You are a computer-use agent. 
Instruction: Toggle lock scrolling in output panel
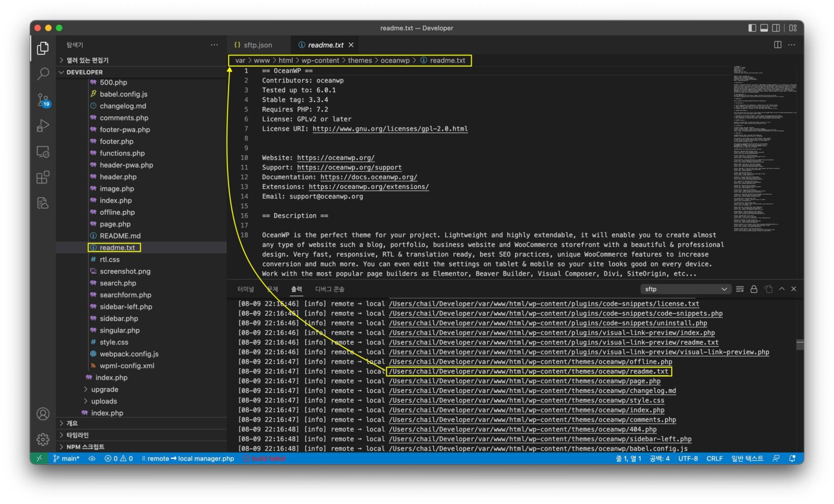754,289
